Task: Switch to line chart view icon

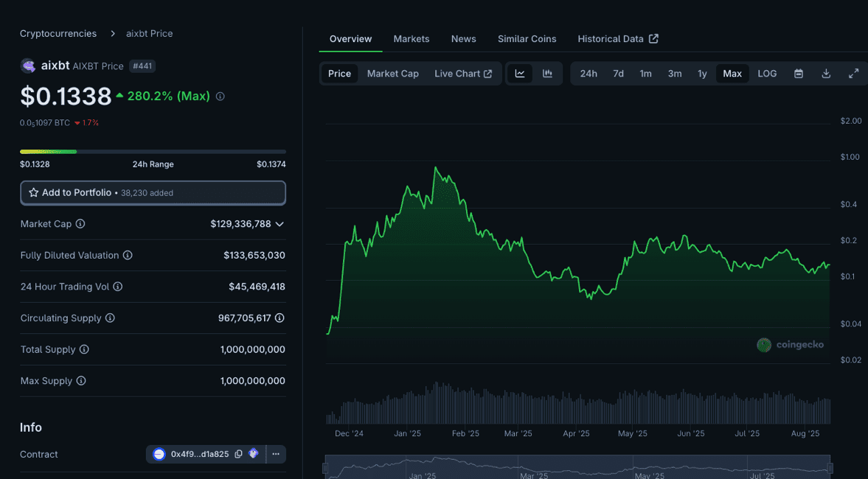Action: tap(520, 74)
